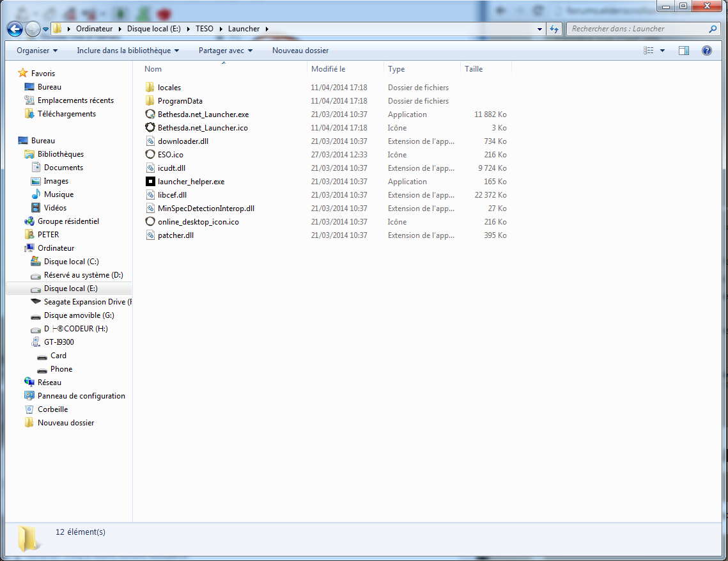Click TESO in the breadcrumb path
The width and height of the screenshot is (728, 561).
tap(205, 29)
